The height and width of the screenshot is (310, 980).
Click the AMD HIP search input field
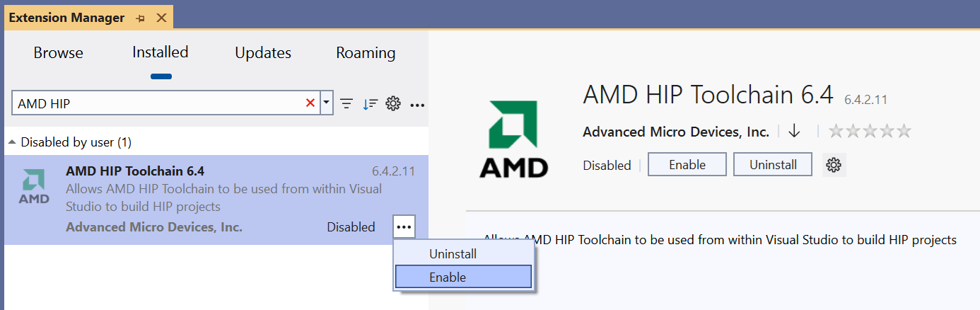156,103
